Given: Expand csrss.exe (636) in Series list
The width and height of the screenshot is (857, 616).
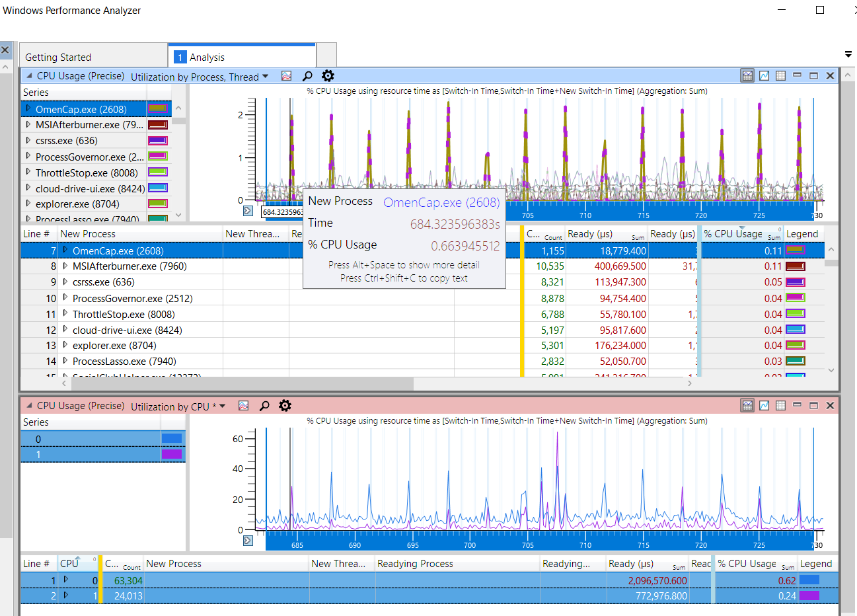Looking at the screenshot, I should [x=28, y=140].
